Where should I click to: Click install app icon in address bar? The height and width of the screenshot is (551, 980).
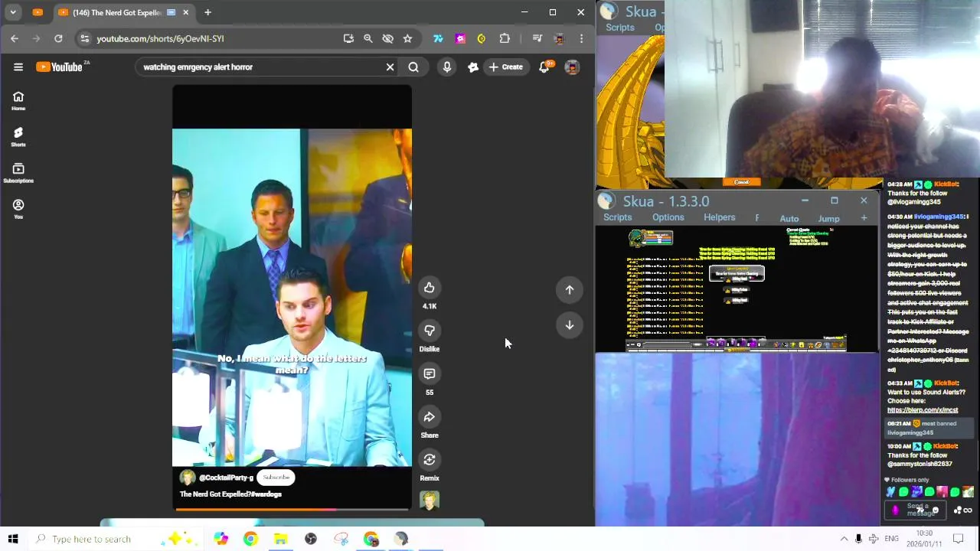pos(348,38)
